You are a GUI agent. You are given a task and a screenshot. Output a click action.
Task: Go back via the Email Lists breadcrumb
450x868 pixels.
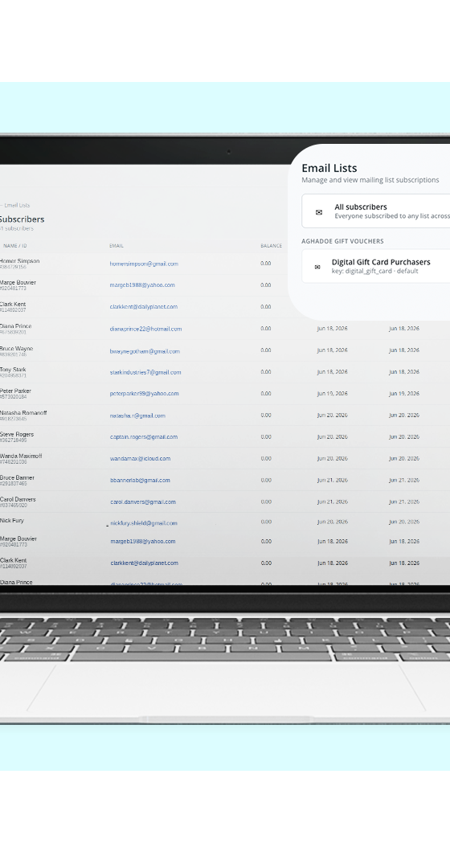[x=16, y=206]
